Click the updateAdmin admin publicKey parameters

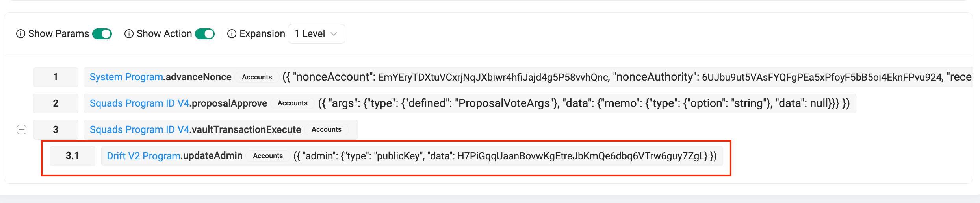coord(505,156)
